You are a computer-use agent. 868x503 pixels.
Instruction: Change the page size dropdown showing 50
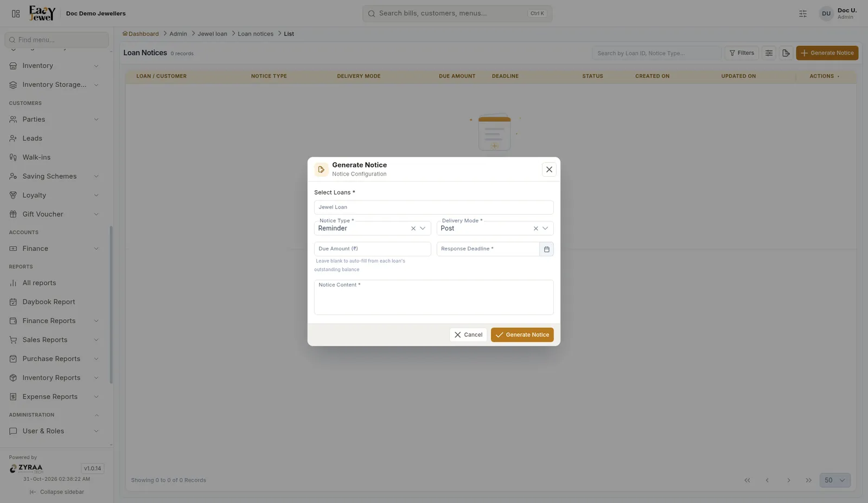click(x=835, y=480)
